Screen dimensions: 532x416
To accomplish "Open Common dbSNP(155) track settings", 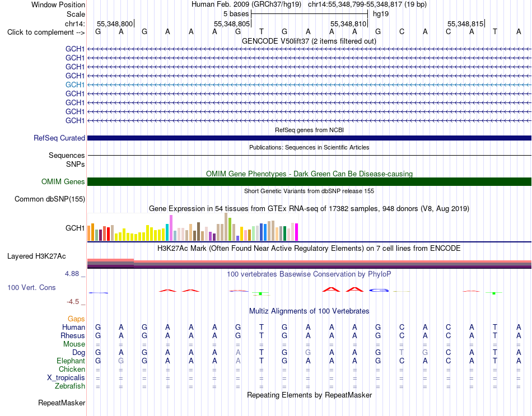I will pos(49,199).
